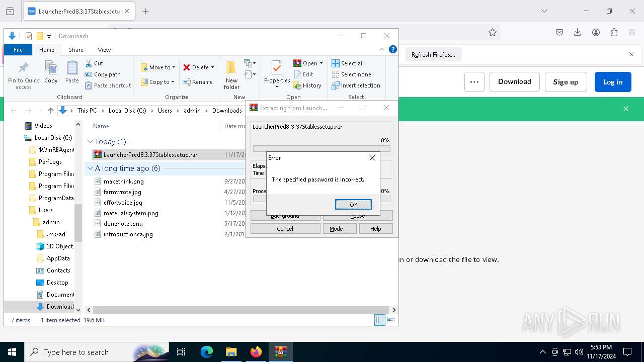Switch to the View ribbon tab
644x362 pixels.
point(104,50)
